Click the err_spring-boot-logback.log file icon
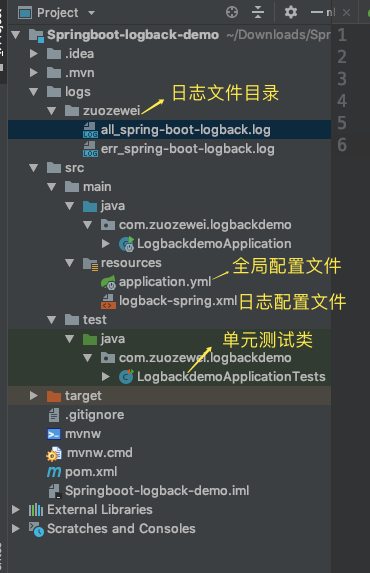The width and height of the screenshot is (370, 573). click(x=90, y=149)
